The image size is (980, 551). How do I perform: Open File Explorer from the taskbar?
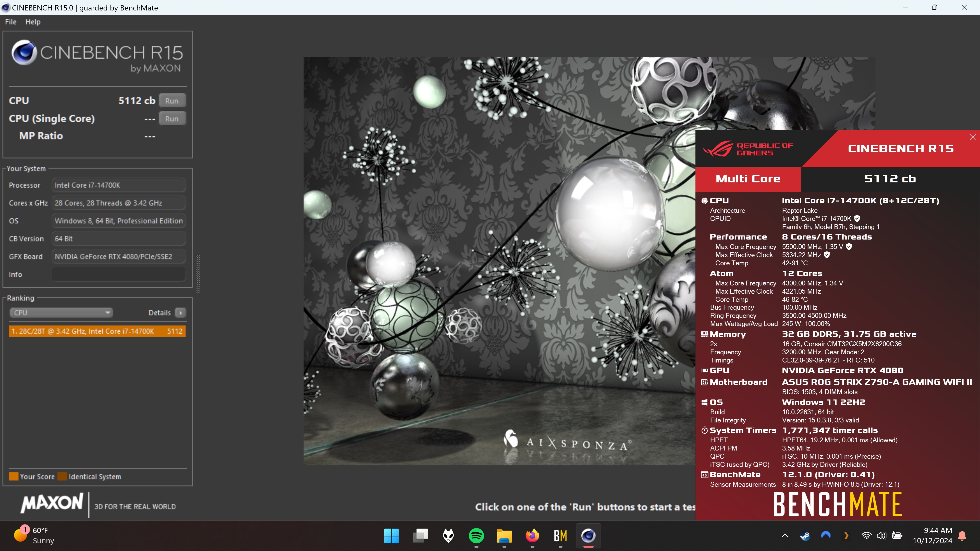tap(504, 536)
